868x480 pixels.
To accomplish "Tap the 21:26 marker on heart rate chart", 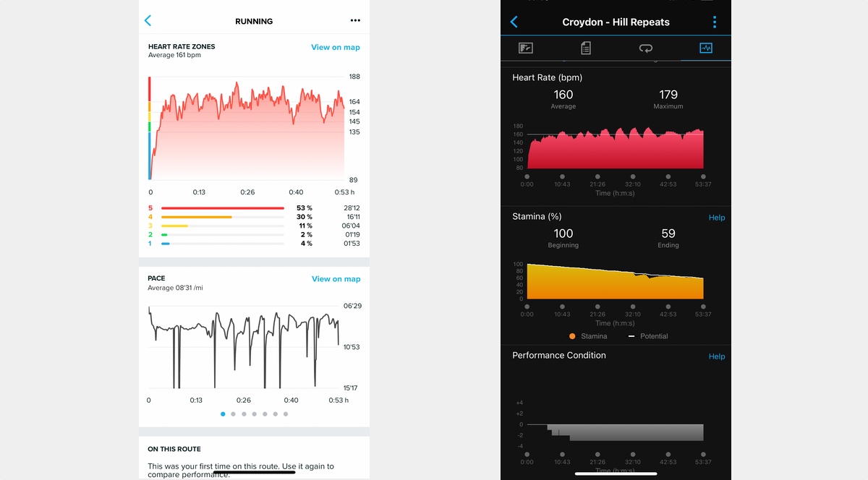I will [597, 176].
